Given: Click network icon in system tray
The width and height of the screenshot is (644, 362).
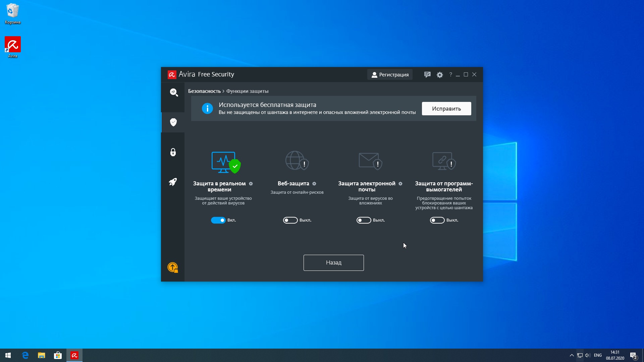Looking at the screenshot, I should (580, 355).
